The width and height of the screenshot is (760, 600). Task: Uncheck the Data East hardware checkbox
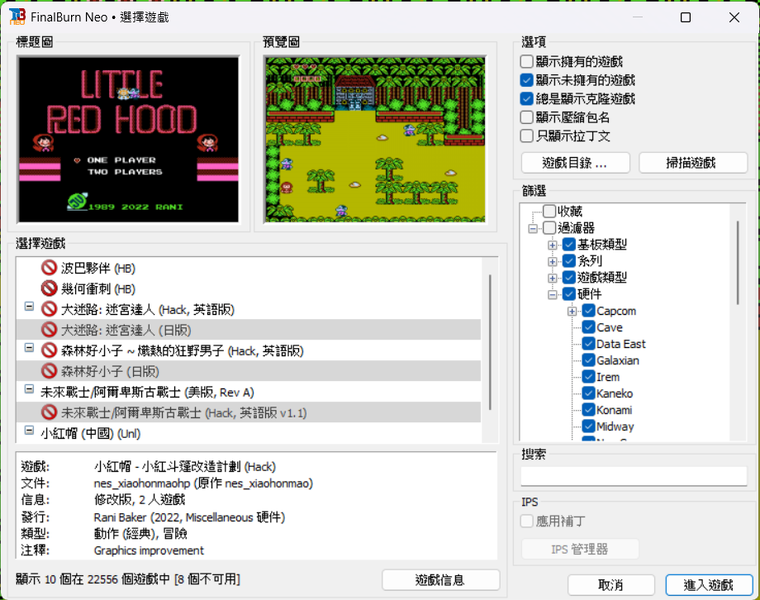coord(588,344)
